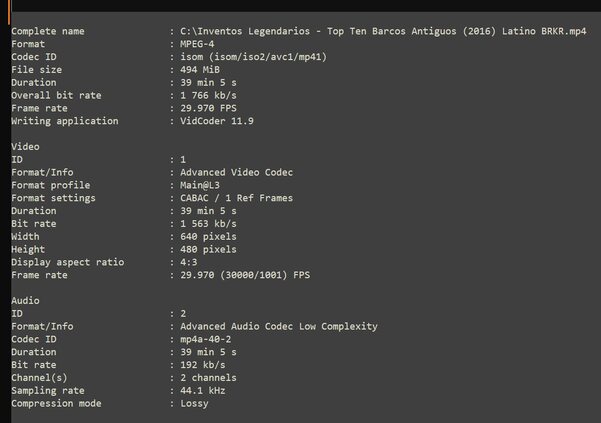Click the Complete name file path value

pos(383,31)
